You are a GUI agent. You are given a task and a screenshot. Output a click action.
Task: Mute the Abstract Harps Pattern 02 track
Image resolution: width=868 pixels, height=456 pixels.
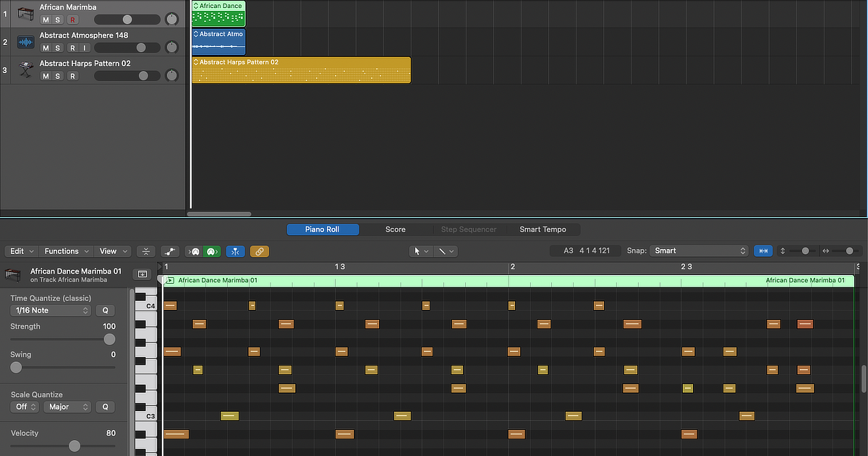pos(46,76)
